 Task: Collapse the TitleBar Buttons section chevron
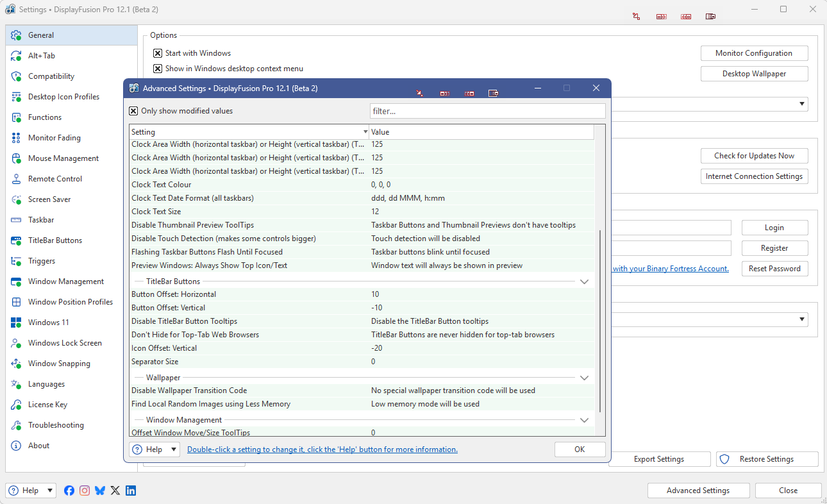point(584,281)
